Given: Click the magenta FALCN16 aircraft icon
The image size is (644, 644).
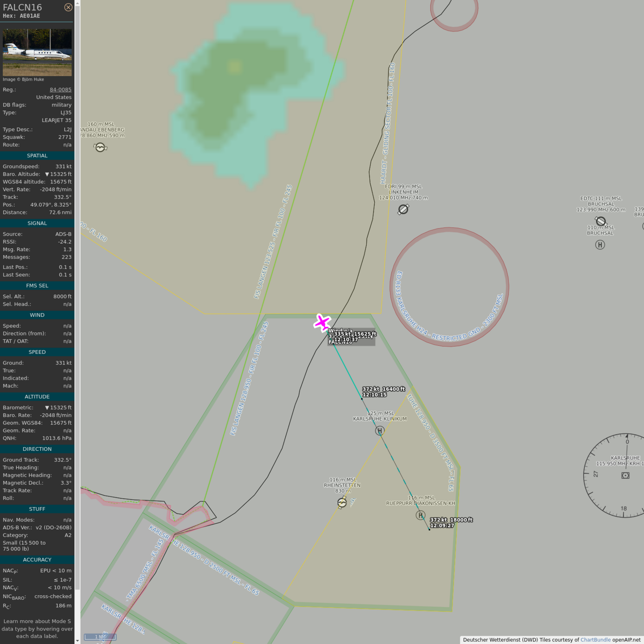Looking at the screenshot, I should [x=322, y=322].
